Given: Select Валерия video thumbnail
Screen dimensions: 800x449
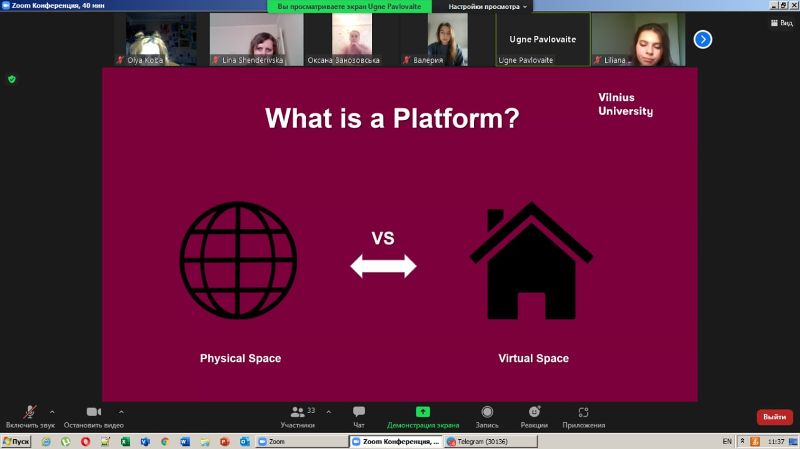Looking at the screenshot, I should [x=447, y=39].
